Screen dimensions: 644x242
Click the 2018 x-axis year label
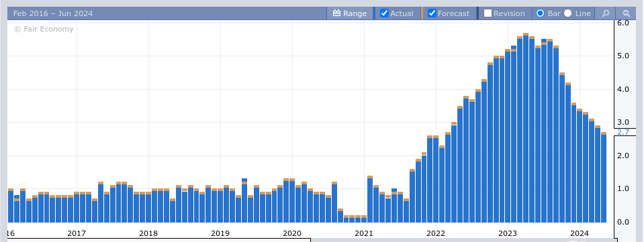coord(148,234)
